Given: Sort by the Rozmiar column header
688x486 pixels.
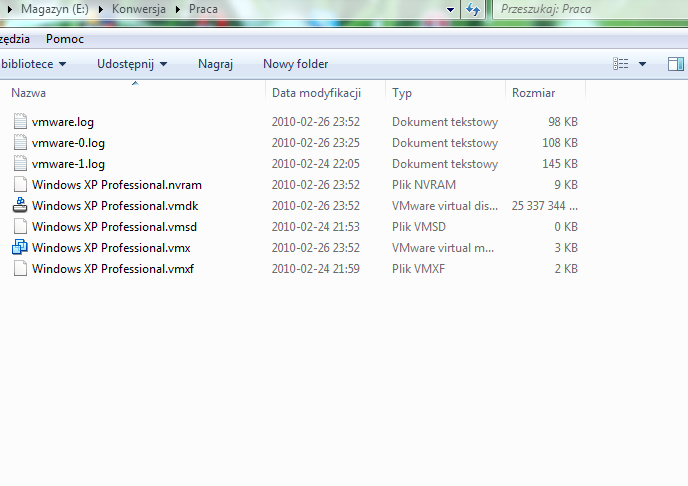Looking at the screenshot, I should point(534,93).
